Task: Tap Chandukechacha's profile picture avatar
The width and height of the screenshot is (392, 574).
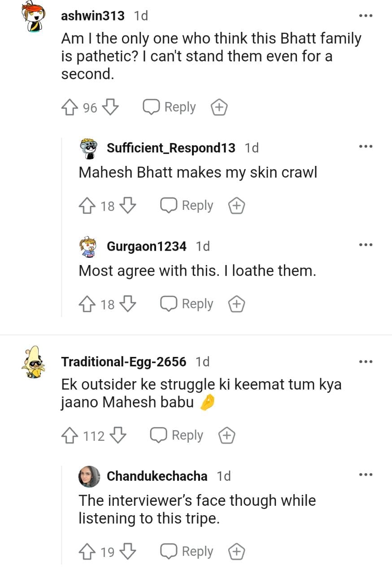Action: point(89,476)
